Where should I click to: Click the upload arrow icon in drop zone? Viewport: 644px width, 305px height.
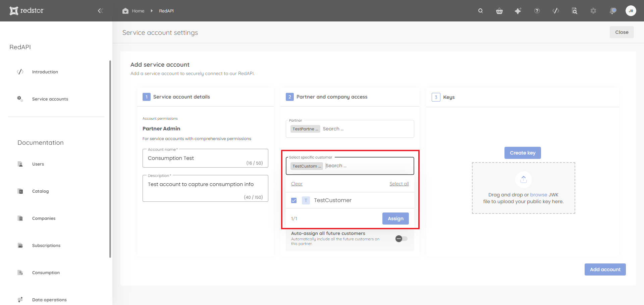click(x=523, y=180)
